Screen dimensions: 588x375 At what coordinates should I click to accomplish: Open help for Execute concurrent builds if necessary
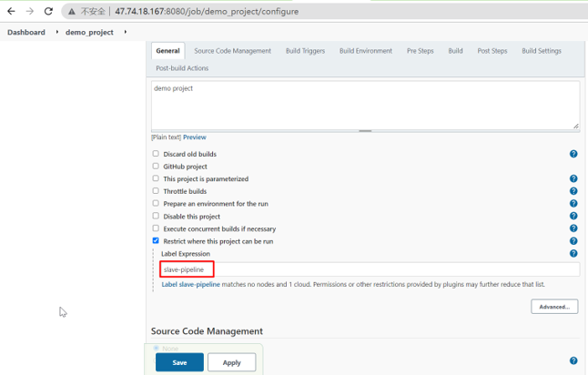coord(573,228)
